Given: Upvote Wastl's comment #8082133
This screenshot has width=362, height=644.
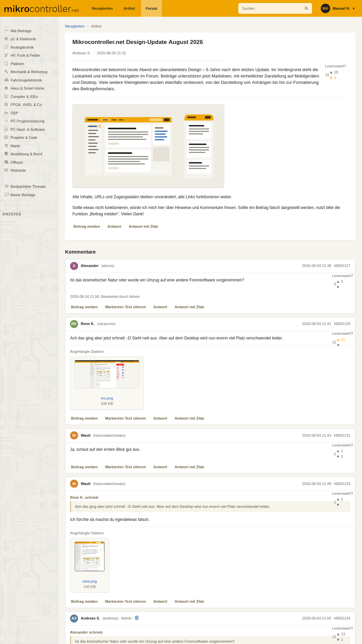Looking at the screenshot, I should click(338, 499).
